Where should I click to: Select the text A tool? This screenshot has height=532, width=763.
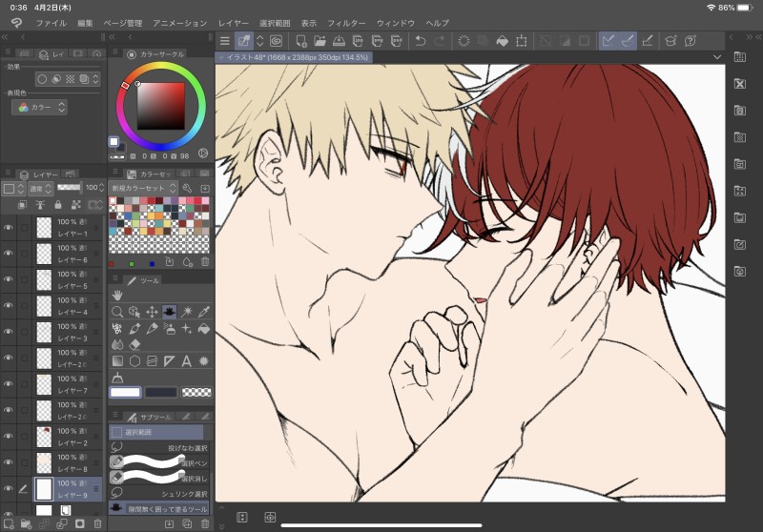tap(187, 360)
